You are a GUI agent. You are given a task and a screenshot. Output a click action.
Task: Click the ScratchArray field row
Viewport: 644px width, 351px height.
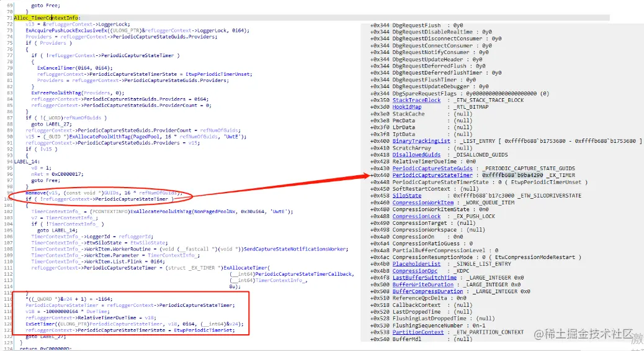421,148
